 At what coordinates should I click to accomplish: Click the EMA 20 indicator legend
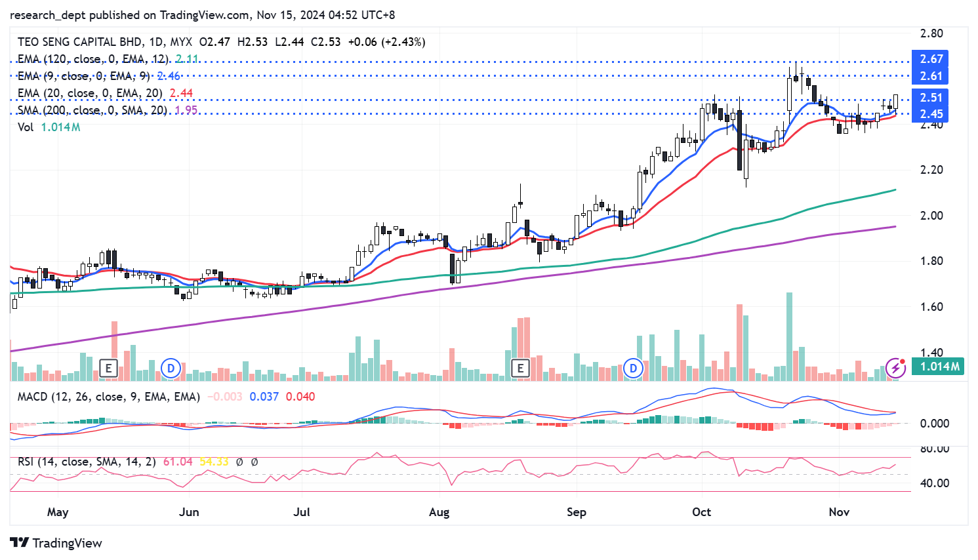(x=89, y=93)
